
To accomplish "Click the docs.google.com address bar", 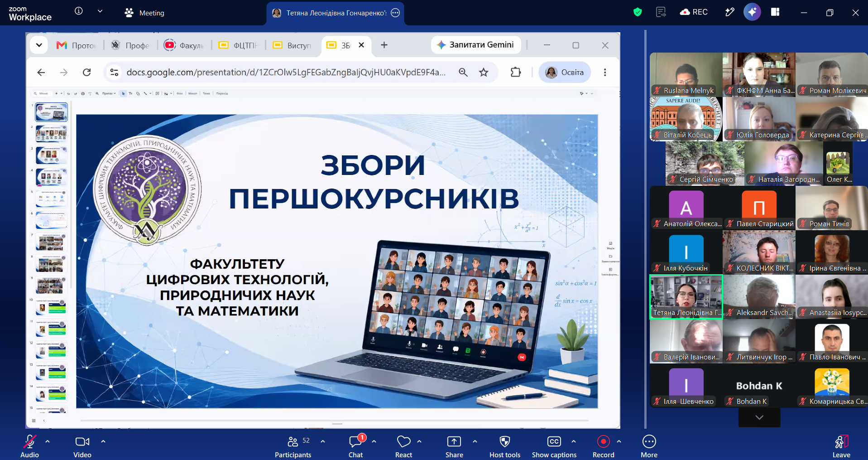I will (285, 73).
